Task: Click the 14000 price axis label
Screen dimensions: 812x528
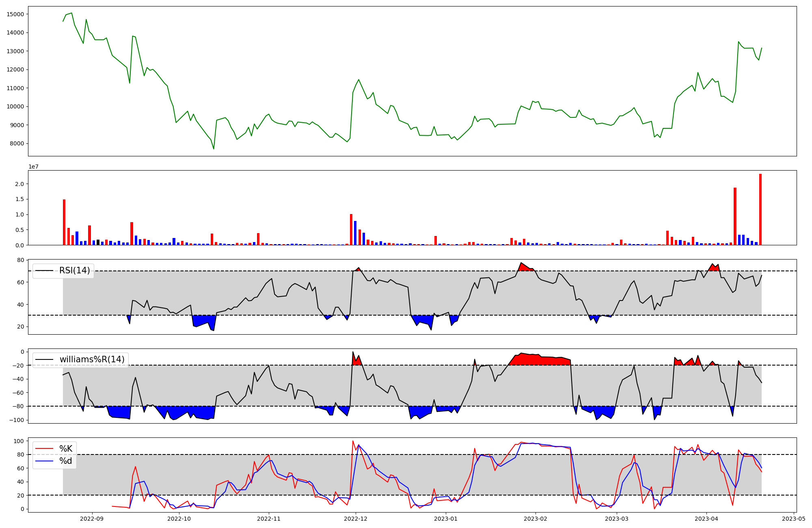Action: [x=16, y=32]
